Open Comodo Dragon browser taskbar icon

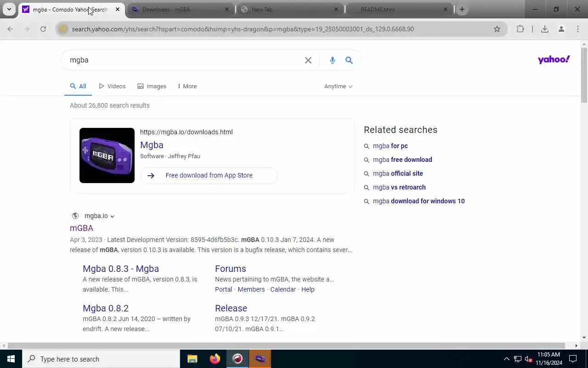click(x=237, y=359)
